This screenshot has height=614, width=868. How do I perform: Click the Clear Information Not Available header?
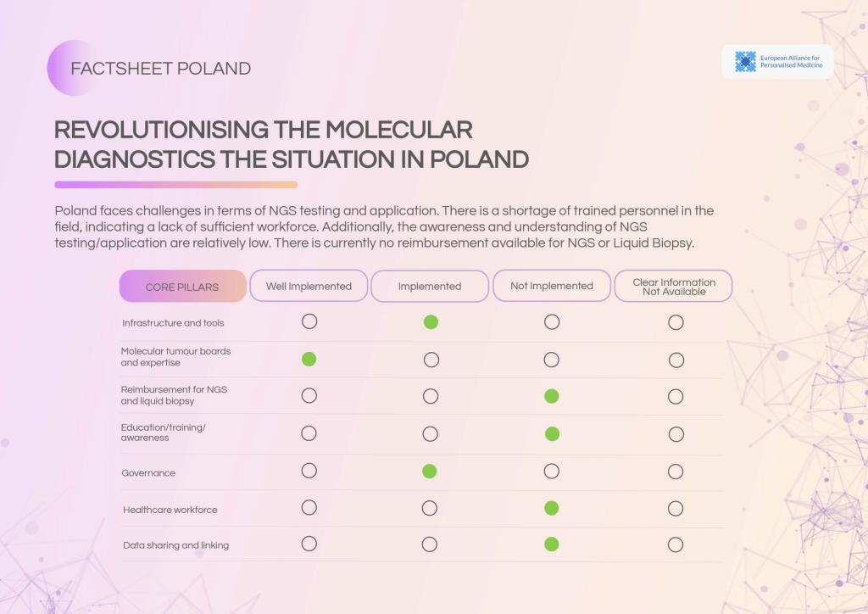pos(674,286)
